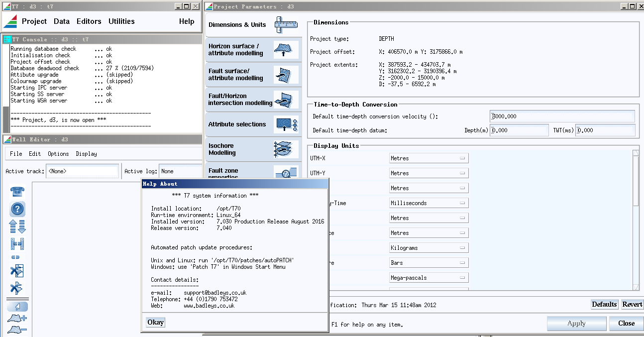Click the remove surface minus icon

click(x=17, y=330)
